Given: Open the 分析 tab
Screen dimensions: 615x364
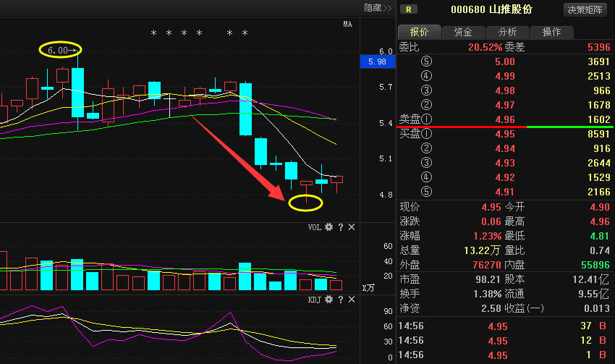Looking at the screenshot, I should 507,33.
